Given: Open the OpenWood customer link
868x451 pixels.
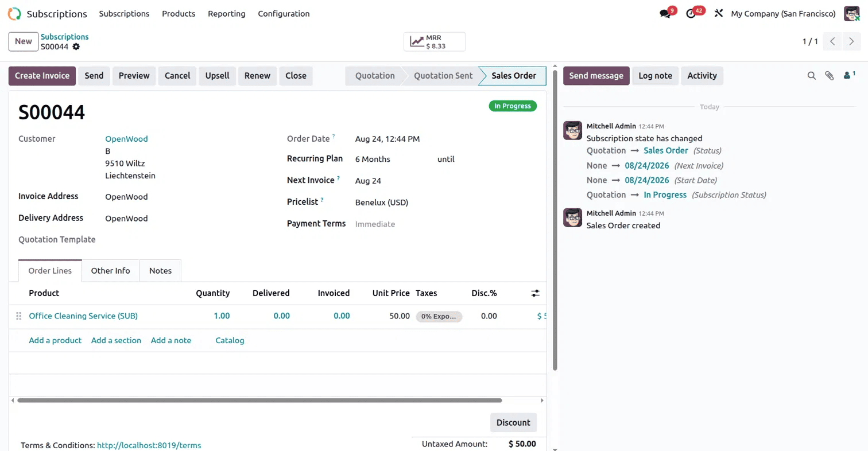Looking at the screenshot, I should pyautogui.click(x=126, y=139).
